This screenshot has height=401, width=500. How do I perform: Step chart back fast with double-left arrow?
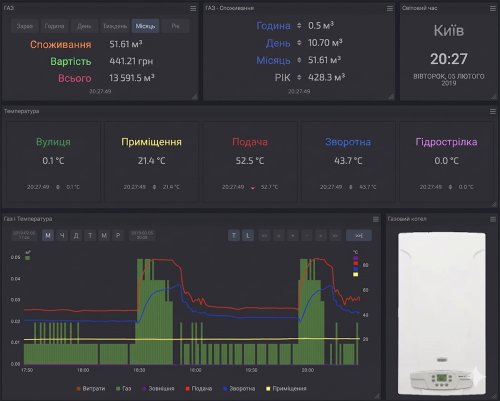pos(264,236)
